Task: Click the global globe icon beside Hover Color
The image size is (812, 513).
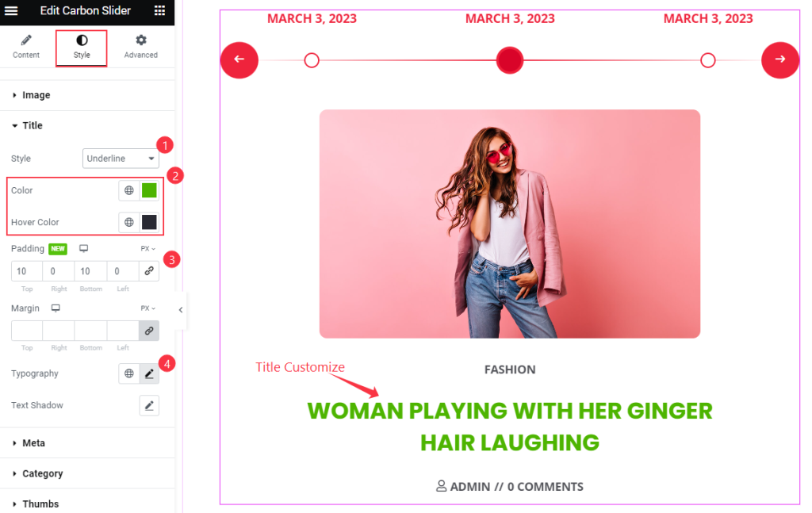Action: pos(129,222)
